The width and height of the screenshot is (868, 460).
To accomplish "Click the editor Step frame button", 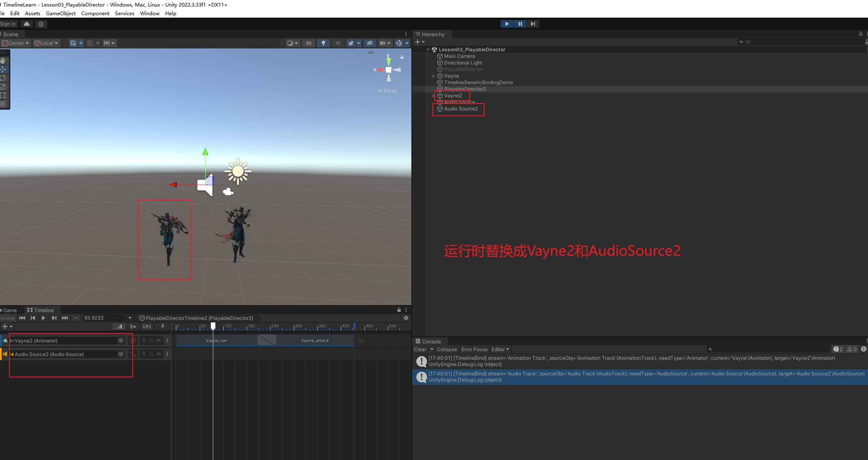I will 533,24.
